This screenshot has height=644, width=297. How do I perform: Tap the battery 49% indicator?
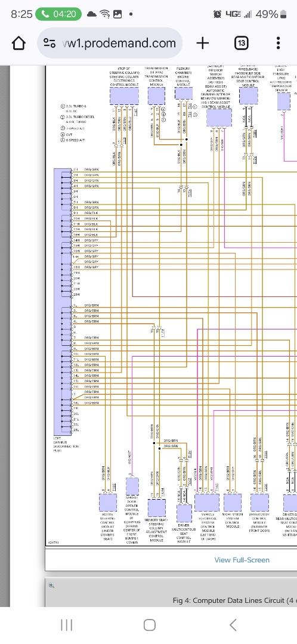271,14
